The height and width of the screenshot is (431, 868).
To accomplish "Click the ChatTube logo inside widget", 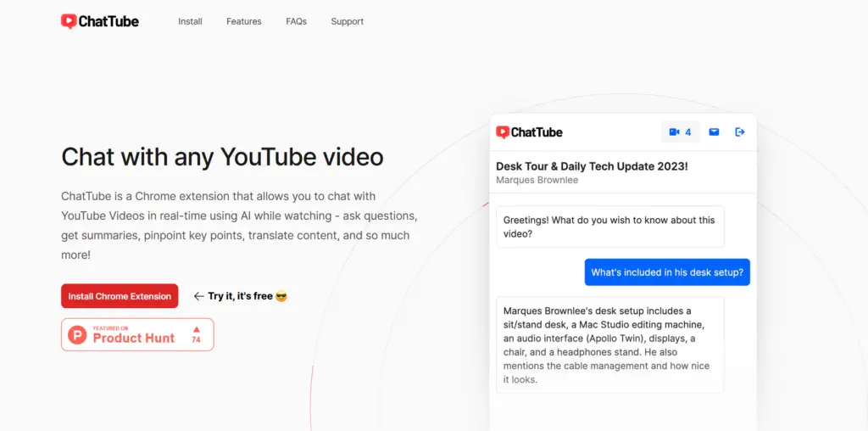I will (529, 132).
